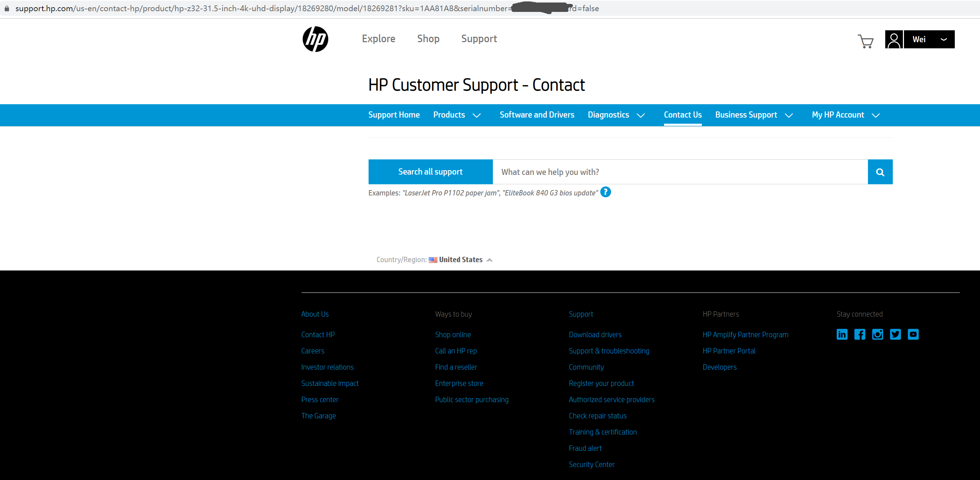980x480 pixels.
Task: Click the Search all support button
Action: coord(430,172)
